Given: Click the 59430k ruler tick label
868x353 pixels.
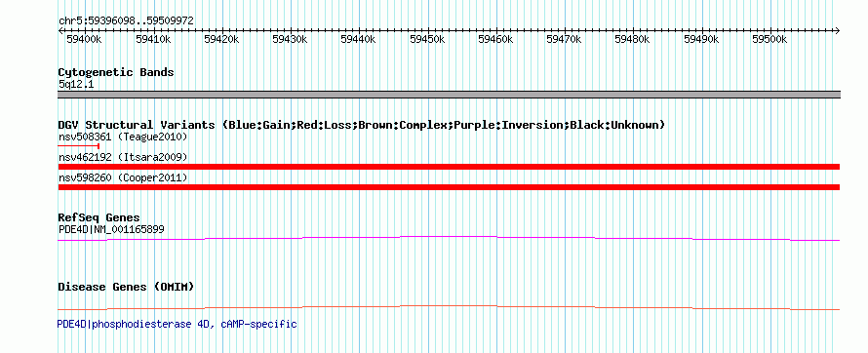Looking at the screenshot, I should [x=290, y=39].
